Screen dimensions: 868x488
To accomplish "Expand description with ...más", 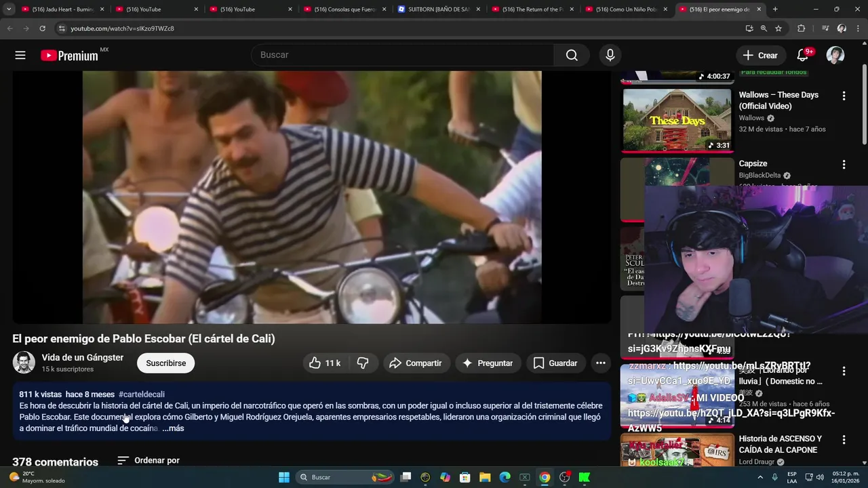I will tap(173, 428).
